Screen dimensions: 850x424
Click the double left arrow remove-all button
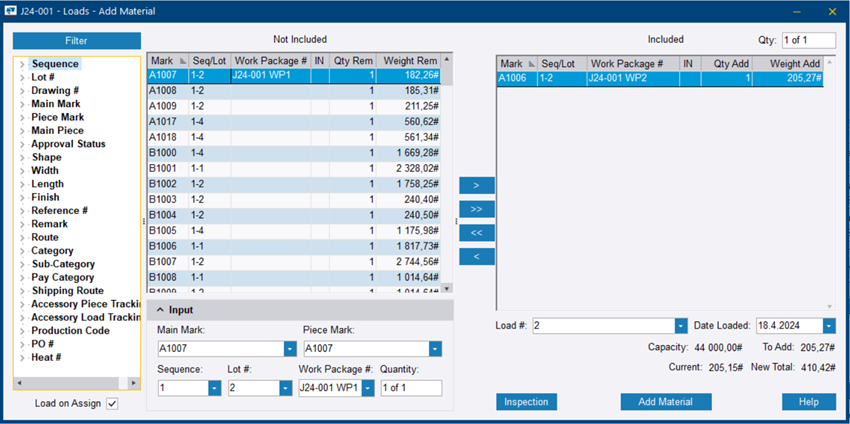click(x=475, y=233)
